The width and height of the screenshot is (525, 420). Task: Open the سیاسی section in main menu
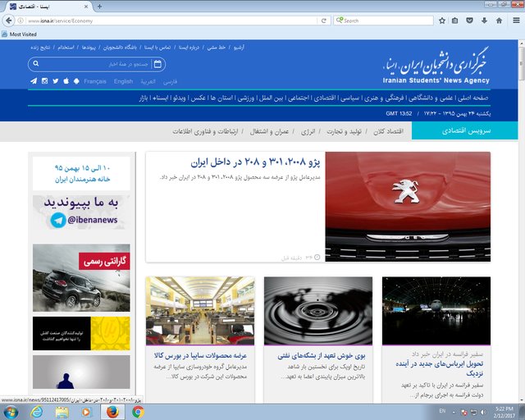pyautogui.click(x=350, y=98)
